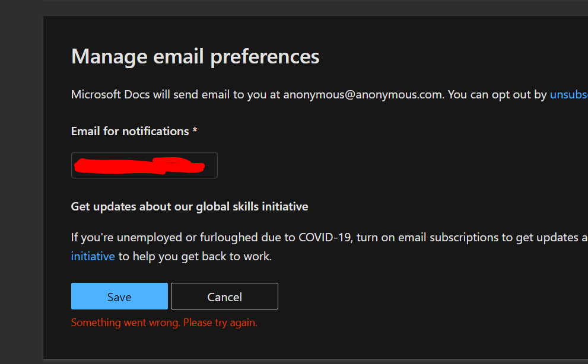Focus the Email for notifications field
Screen dimensions: 588x364
144,165
